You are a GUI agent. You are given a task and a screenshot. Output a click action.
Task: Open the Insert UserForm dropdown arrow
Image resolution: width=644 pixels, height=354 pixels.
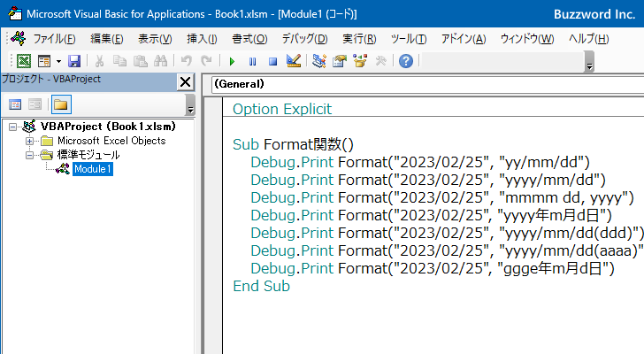pyautogui.click(x=58, y=61)
